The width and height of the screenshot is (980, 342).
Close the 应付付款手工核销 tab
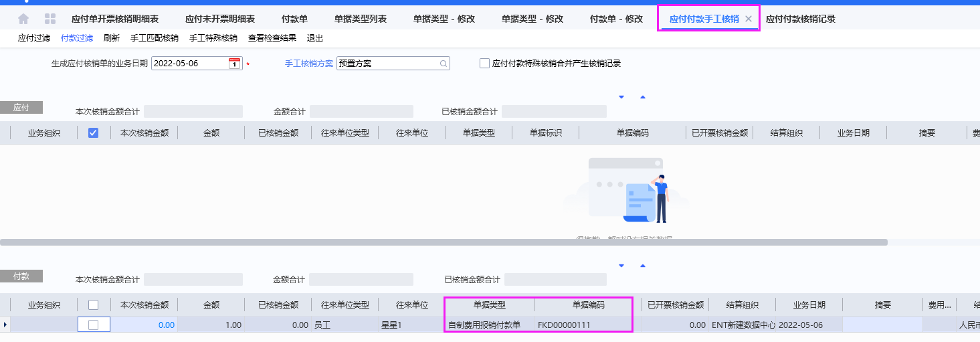tap(749, 19)
